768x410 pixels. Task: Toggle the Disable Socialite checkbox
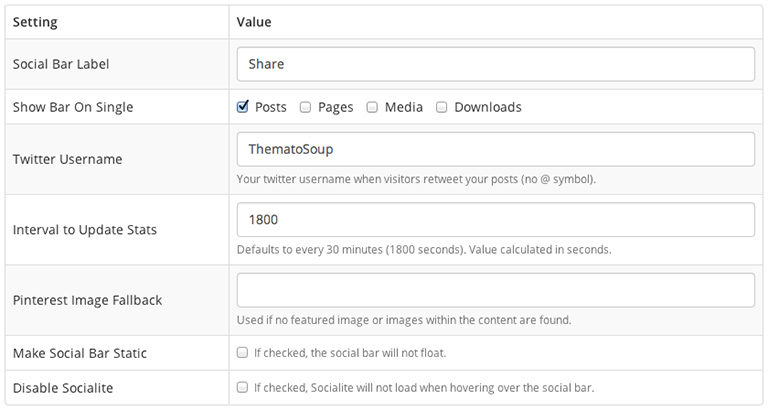tap(242, 387)
